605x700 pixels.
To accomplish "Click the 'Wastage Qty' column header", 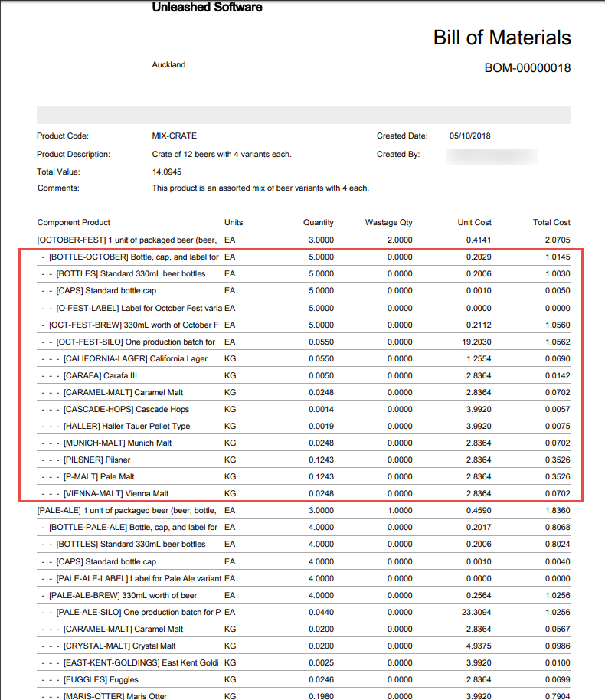I will 388,222.
